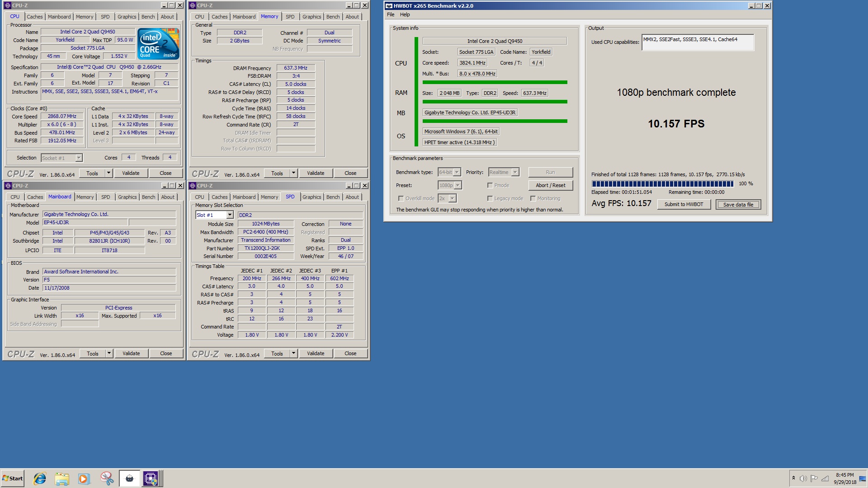Click Close in CPU-Z SPD window
This screenshot has width=868, height=488.
350,353
